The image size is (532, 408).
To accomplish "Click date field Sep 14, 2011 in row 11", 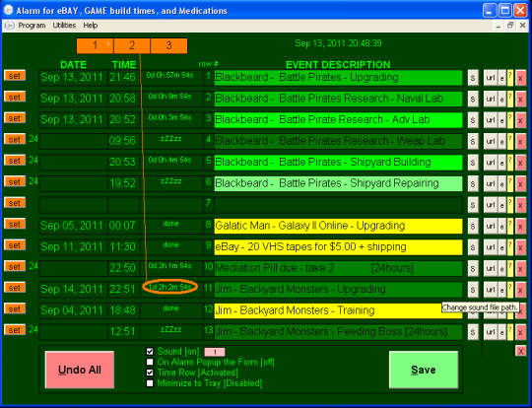I will click(73, 289).
